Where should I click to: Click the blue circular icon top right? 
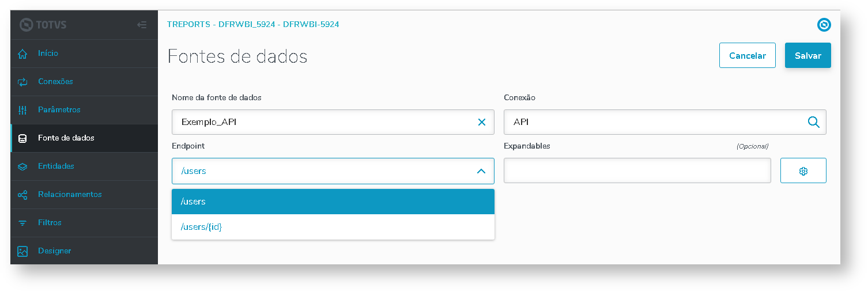click(824, 25)
